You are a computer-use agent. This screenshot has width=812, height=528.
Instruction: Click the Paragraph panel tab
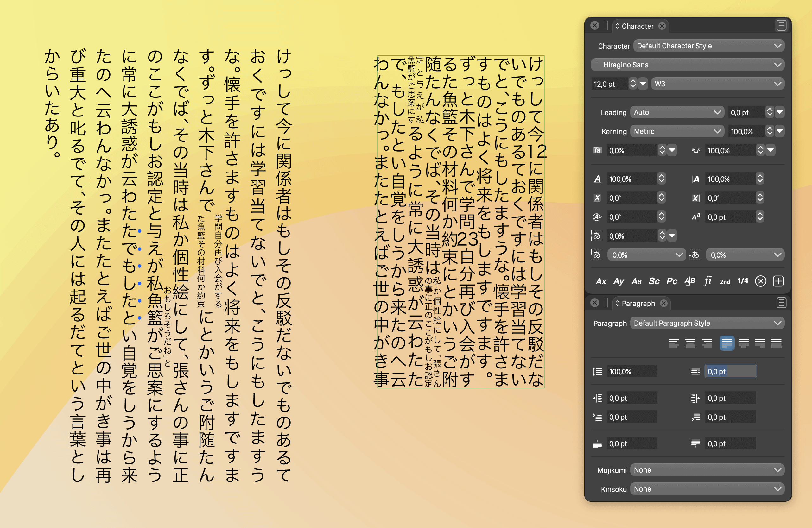(x=638, y=304)
